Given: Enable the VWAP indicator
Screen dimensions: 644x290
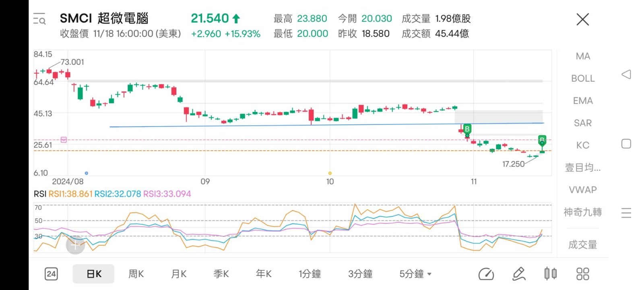Looking at the screenshot, I should click(x=583, y=190).
